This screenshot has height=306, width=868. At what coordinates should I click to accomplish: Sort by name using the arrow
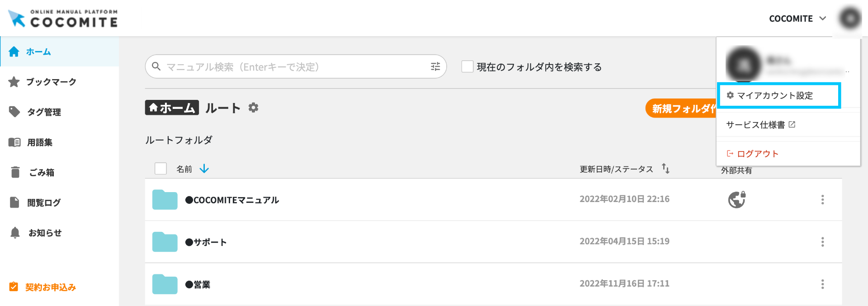tap(204, 169)
